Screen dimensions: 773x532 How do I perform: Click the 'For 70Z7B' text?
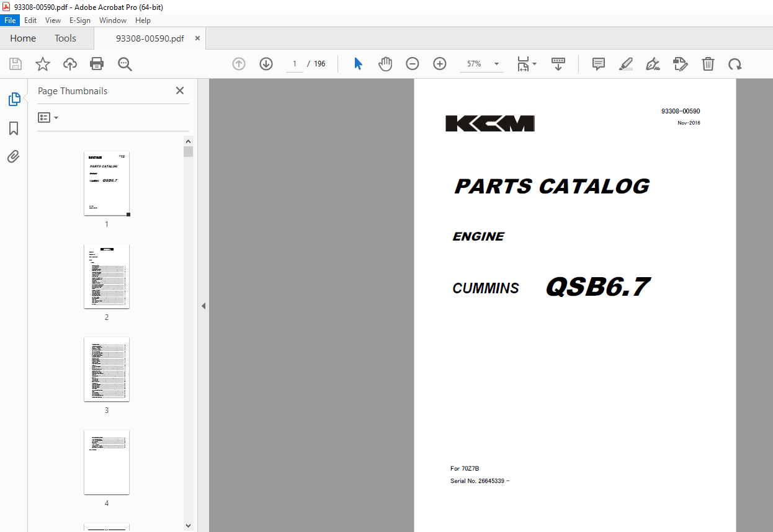point(465,469)
